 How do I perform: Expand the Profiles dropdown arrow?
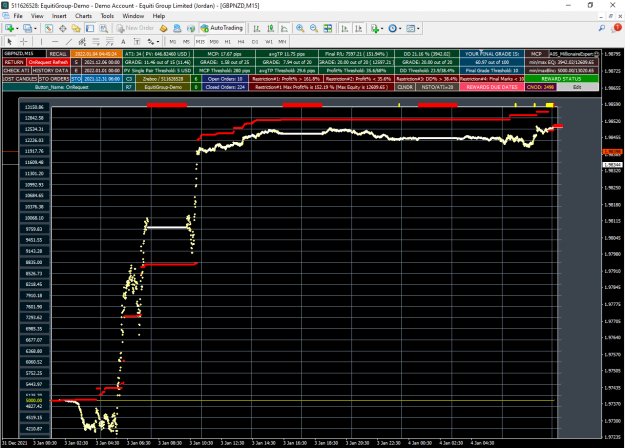(x=35, y=29)
